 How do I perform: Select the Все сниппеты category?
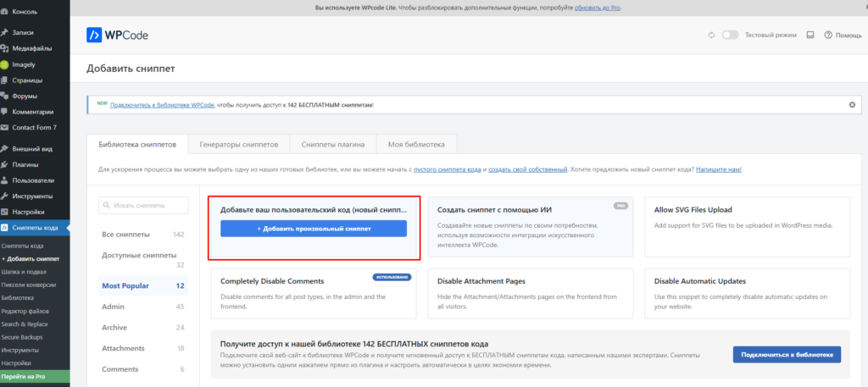click(x=143, y=235)
